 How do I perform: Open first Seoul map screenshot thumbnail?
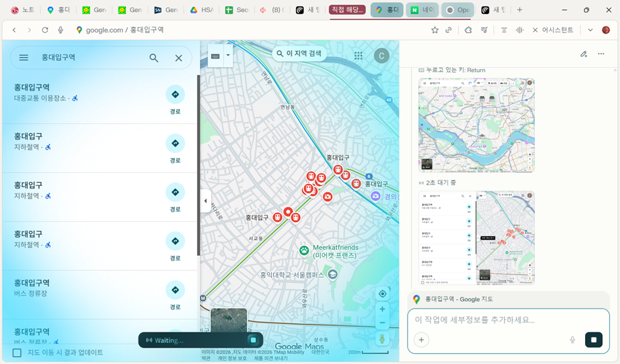(x=476, y=125)
